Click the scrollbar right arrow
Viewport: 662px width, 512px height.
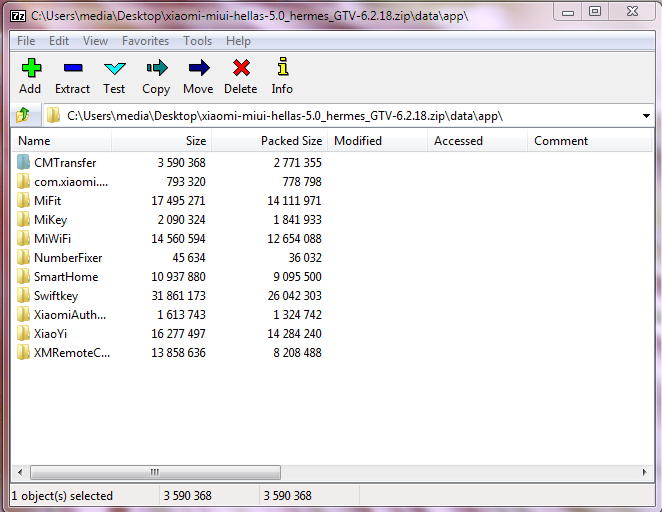tap(644, 472)
